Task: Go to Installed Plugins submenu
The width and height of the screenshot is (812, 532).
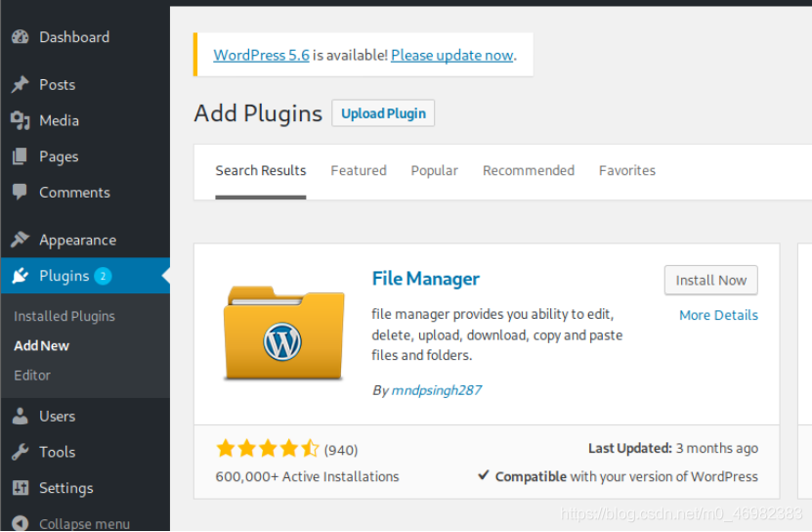Action: click(x=64, y=316)
